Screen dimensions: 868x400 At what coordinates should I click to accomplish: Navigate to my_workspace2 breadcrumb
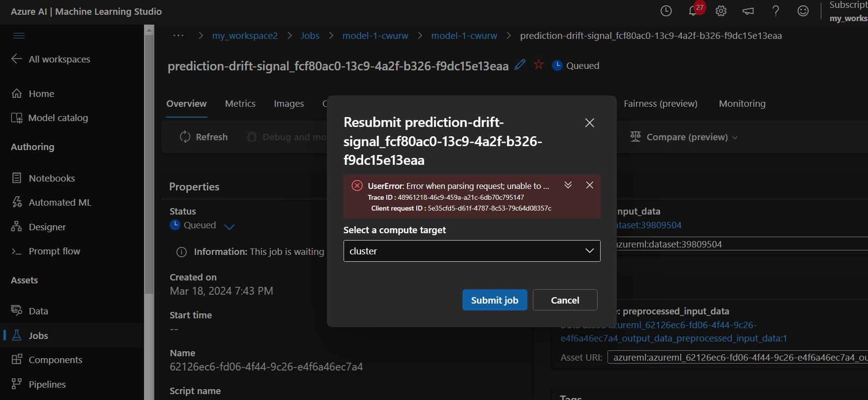point(245,35)
